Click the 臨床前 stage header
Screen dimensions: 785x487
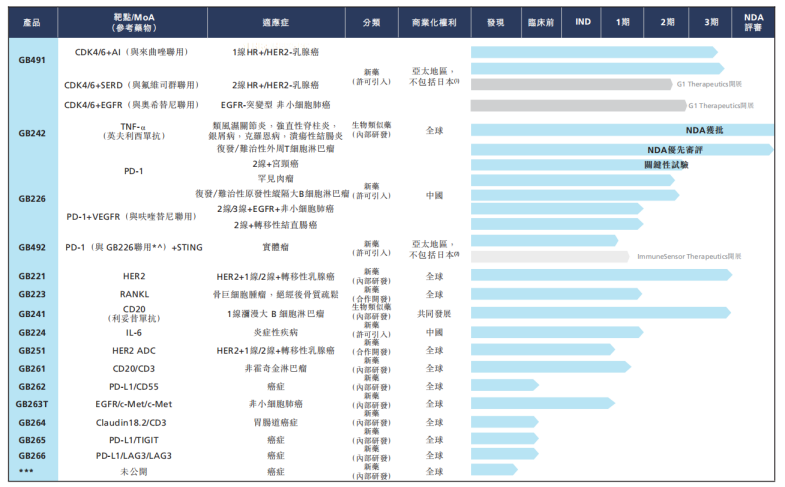pyautogui.click(x=541, y=22)
